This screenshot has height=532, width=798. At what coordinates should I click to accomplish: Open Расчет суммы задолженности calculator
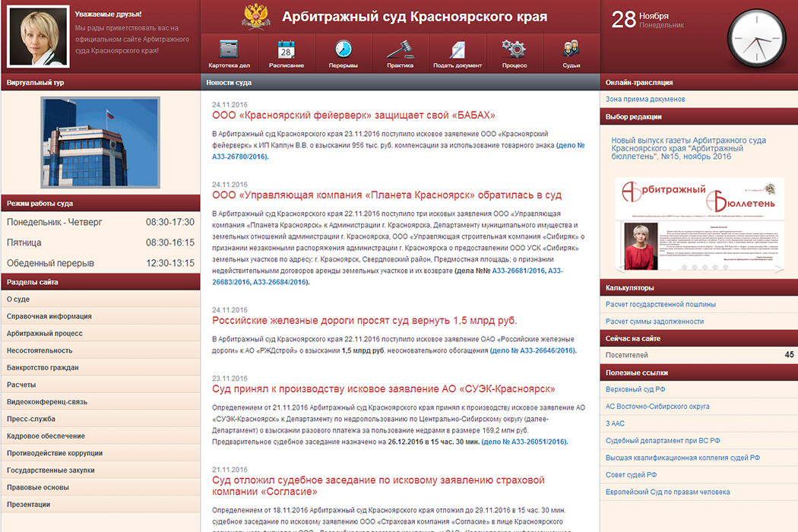tap(654, 321)
